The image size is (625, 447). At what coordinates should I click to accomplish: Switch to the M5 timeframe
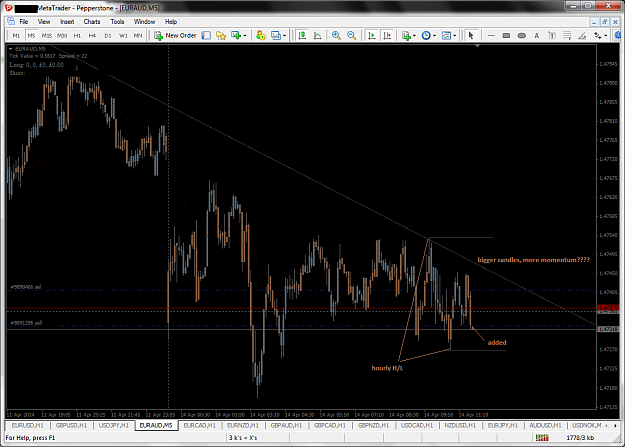pyautogui.click(x=31, y=35)
